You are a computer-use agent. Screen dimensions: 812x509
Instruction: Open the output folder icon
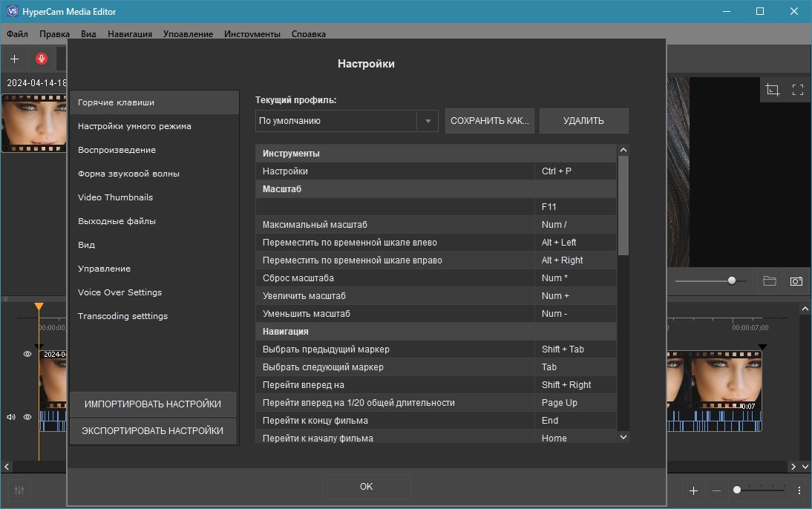click(770, 281)
